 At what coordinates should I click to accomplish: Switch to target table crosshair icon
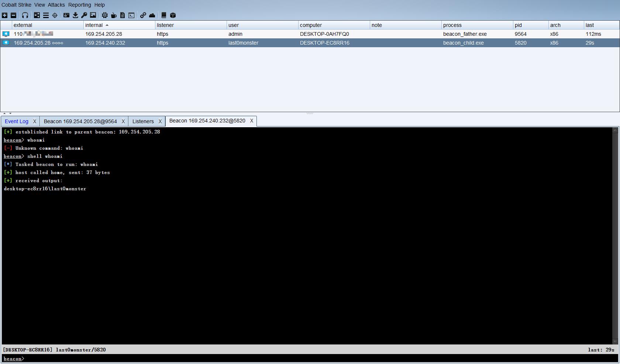tap(55, 15)
